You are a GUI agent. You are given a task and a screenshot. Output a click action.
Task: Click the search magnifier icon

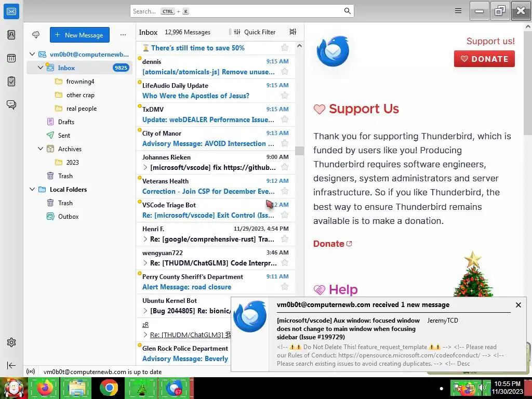[x=347, y=11]
